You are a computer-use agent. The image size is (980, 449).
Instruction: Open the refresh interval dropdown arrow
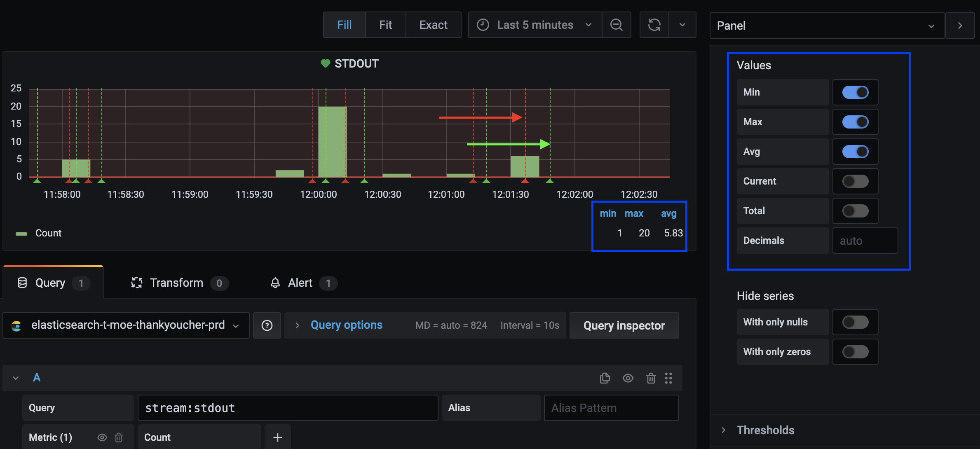click(x=682, y=25)
